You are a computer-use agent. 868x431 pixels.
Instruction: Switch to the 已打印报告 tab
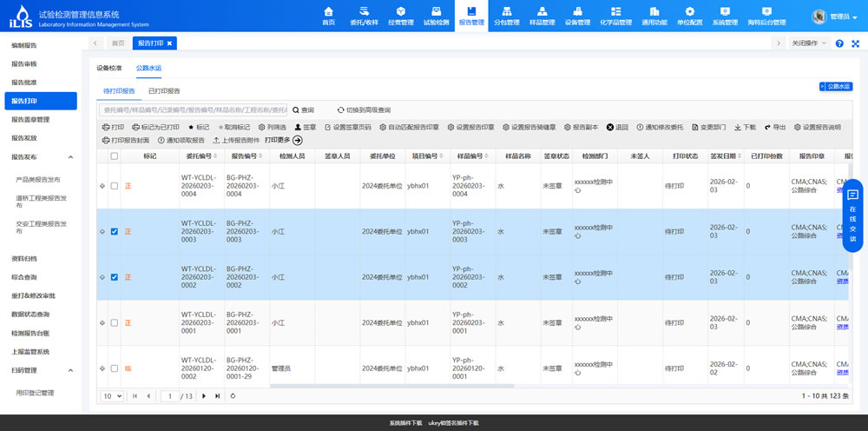164,90
